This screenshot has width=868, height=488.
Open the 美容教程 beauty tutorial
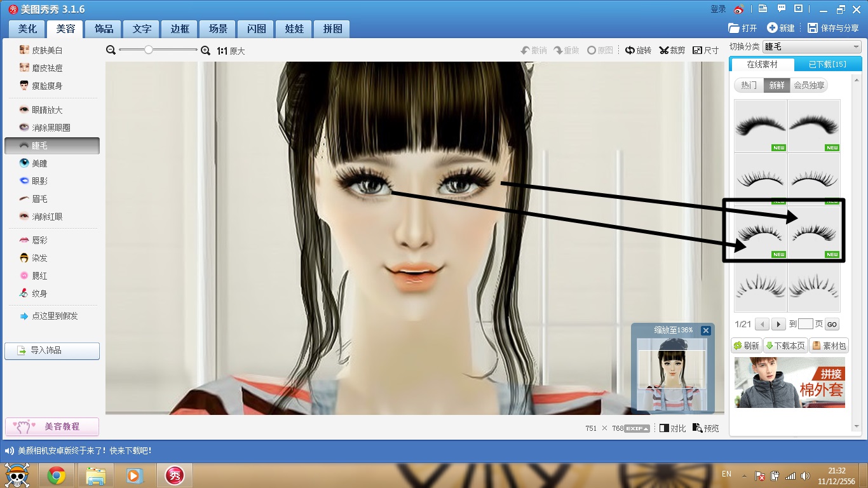pyautogui.click(x=52, y=426)
